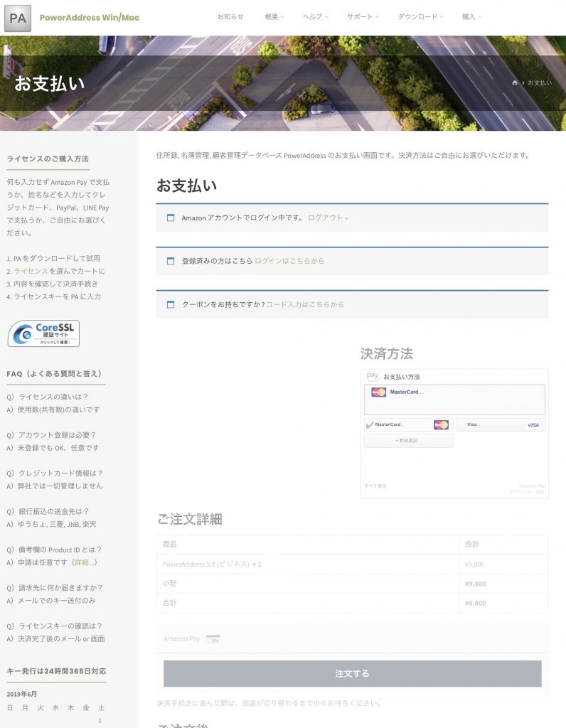Click the MasterCard logo in selected card
This screenshot has height=728, width=566.
(x=378, y=392)
